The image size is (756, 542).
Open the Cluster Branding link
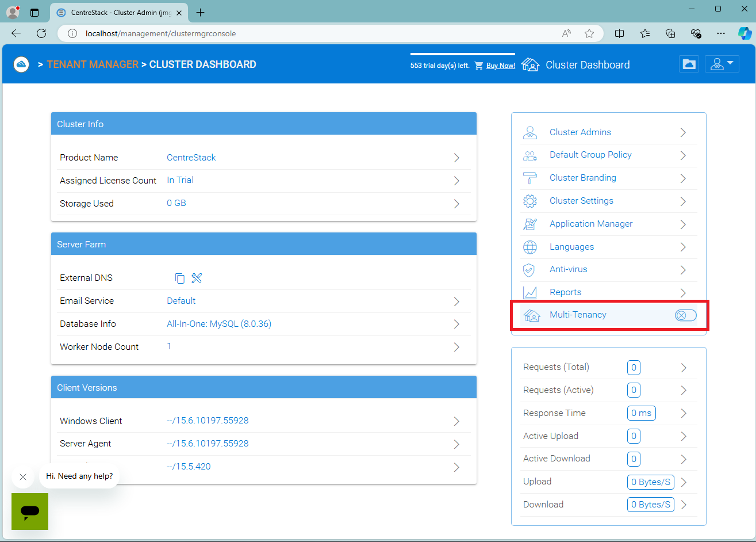point(583,178)
